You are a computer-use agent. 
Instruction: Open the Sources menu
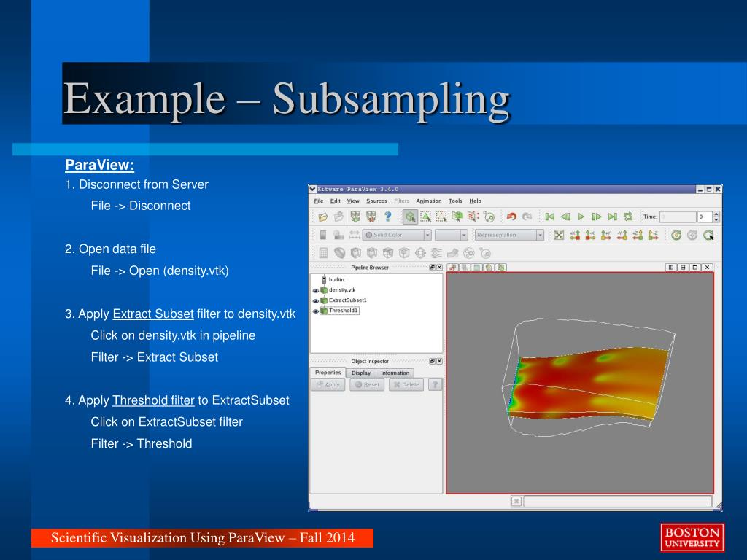pos(376,201)
